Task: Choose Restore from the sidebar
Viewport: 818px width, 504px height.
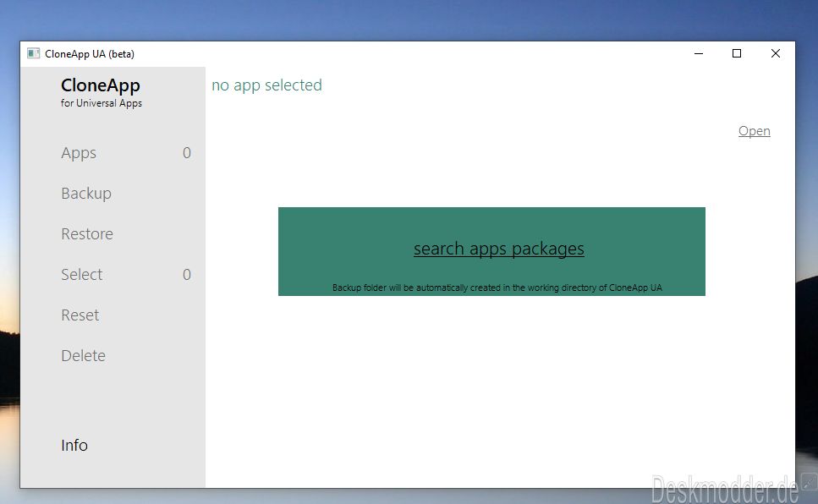Action: pyautogui.click(x=87, y=233)
